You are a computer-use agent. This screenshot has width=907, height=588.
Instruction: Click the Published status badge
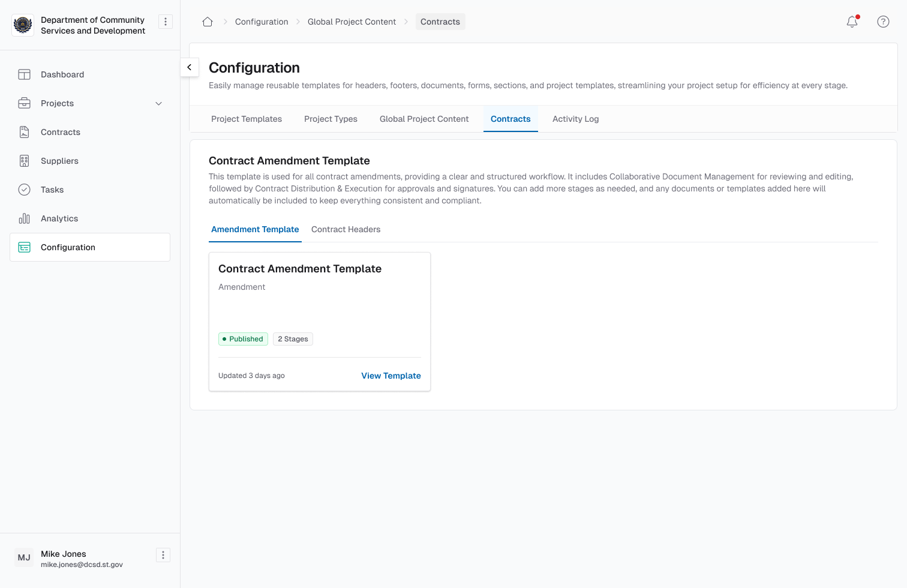tap(243, 339)
